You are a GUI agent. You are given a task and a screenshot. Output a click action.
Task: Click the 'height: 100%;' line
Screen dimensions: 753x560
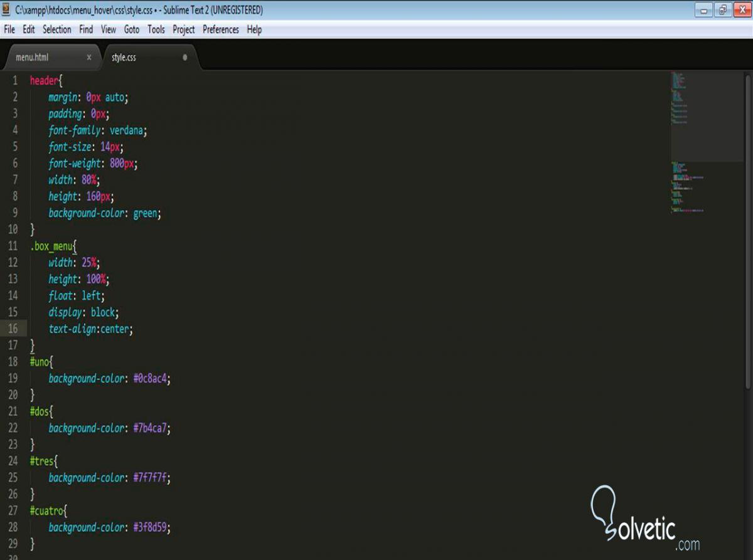pyautogui.click(x=79, y=279)
